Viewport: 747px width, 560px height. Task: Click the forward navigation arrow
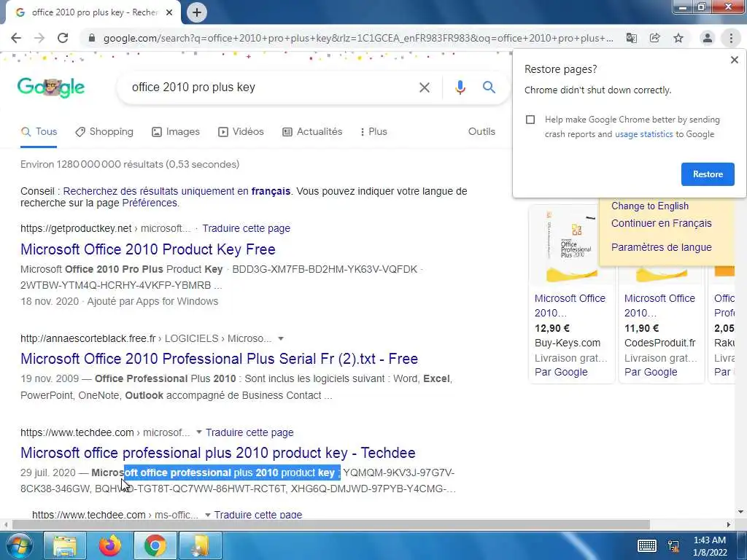click(39, 38)
